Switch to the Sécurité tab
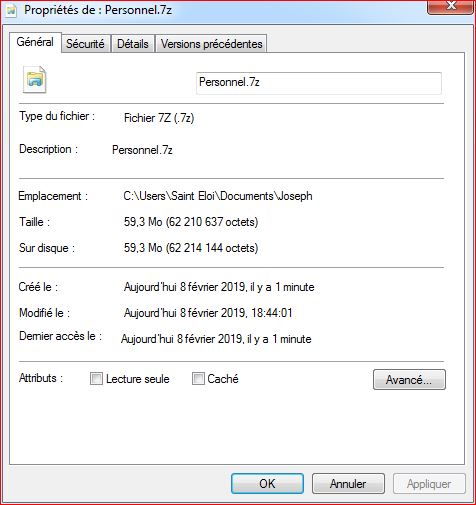This screenshot has width=476, height=505. point(85,44)
